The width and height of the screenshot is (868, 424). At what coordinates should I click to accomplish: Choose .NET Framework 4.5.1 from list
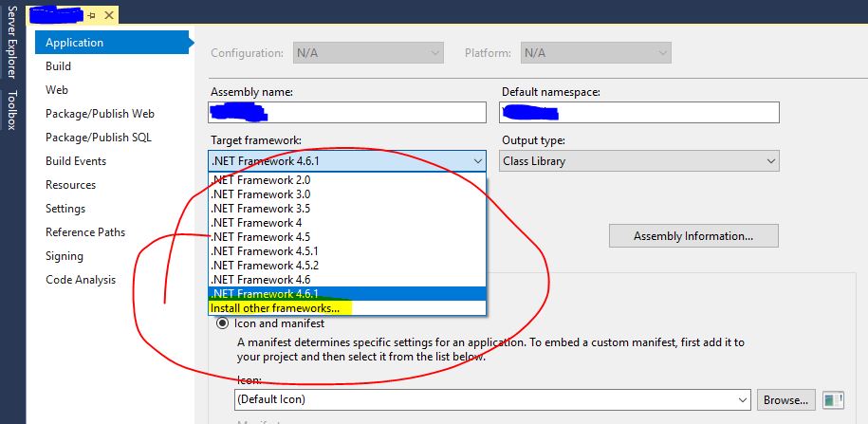[x=347, y=251]
